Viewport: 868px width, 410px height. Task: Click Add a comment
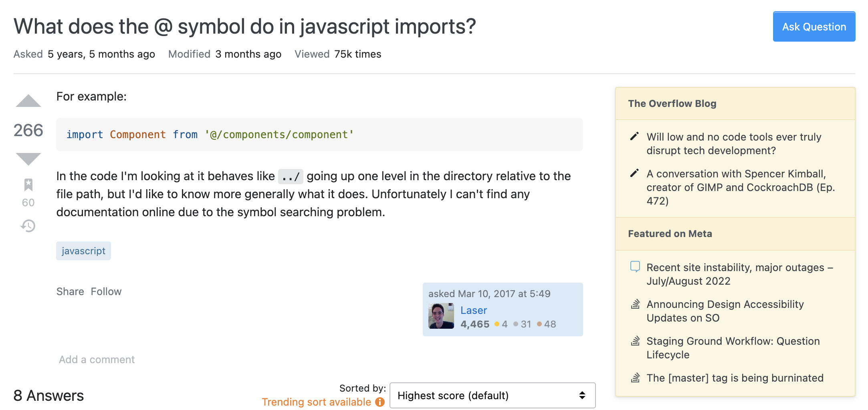97,360
